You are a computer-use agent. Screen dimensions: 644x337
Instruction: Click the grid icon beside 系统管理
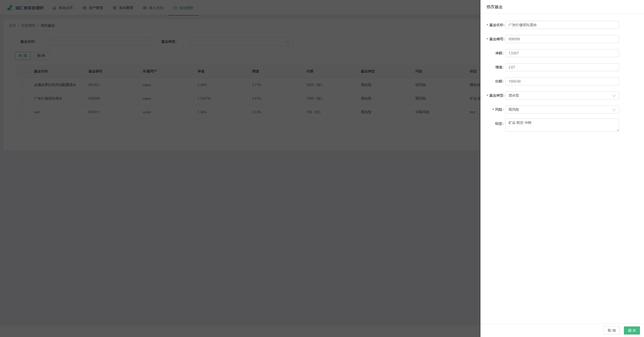pos(114,8)
